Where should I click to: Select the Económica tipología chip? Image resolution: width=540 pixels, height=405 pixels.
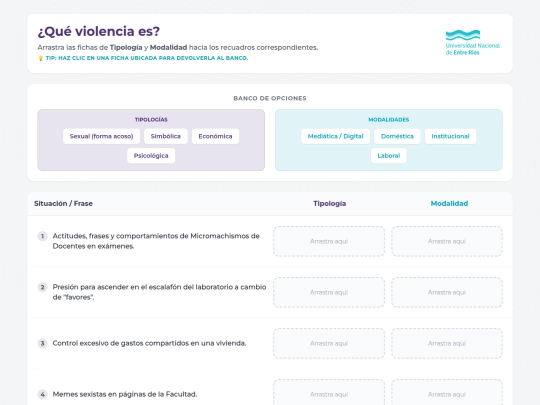215,136
